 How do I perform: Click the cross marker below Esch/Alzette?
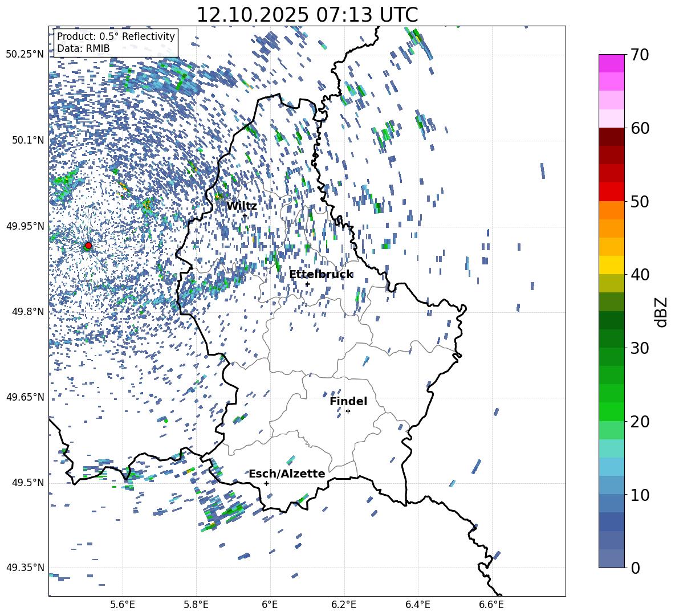point(266,483)
